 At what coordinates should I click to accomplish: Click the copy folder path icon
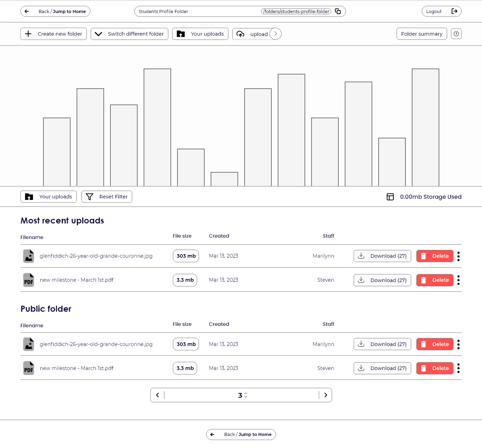(x=338, y=11)
